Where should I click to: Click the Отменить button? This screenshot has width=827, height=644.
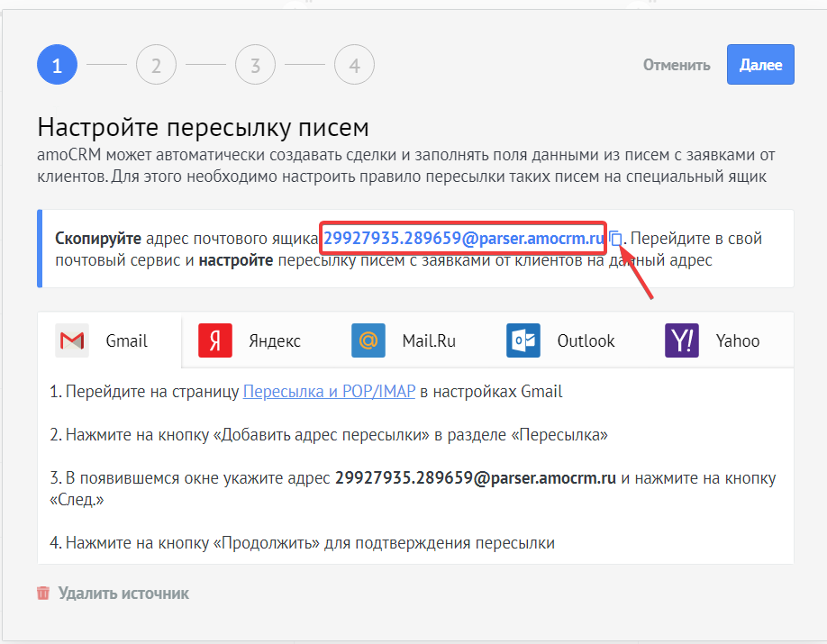coord(677,65)
